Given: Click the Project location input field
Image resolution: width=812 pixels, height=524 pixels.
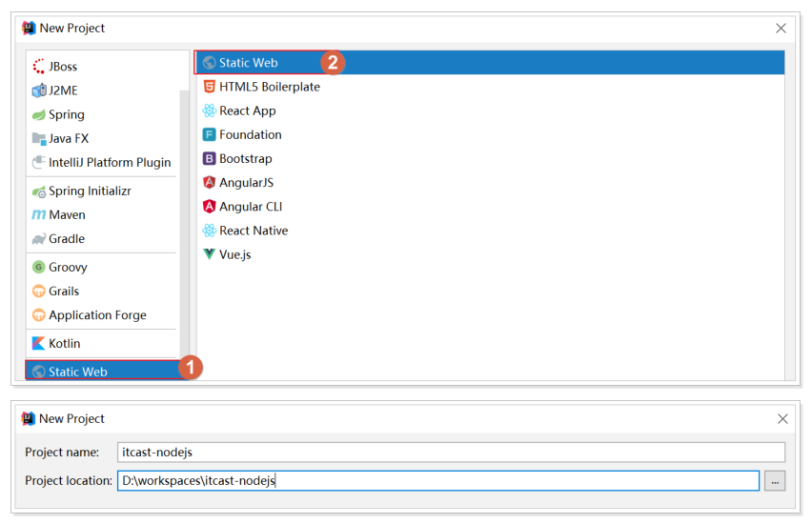Looking at the screenshot, I should coord(438,480).
